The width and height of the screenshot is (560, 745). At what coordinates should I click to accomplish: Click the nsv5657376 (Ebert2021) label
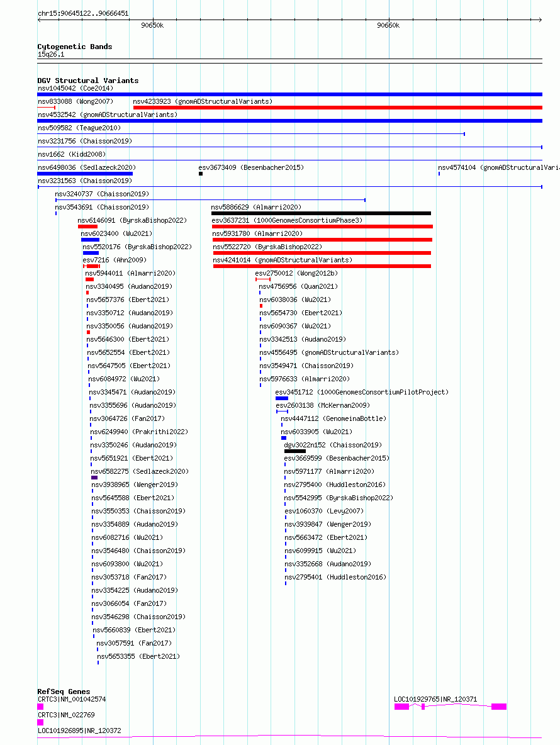(x=128, y=300)
